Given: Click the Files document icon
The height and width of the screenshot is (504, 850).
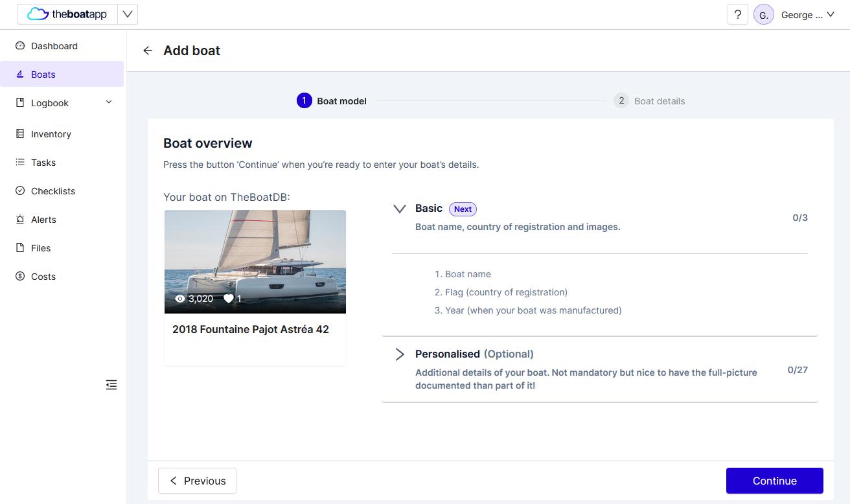Looking at the screenshot, I should point(19,248).
